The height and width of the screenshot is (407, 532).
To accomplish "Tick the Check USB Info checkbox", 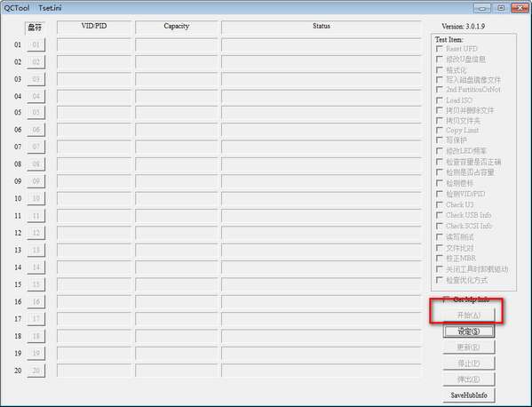I will pyautogui.click(x=440, y=215).
